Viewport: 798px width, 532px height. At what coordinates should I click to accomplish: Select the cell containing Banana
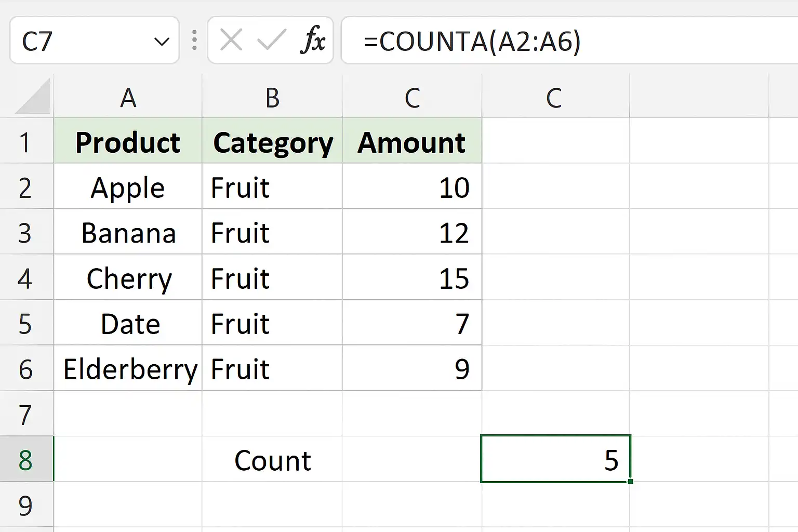tap(128, 232)
